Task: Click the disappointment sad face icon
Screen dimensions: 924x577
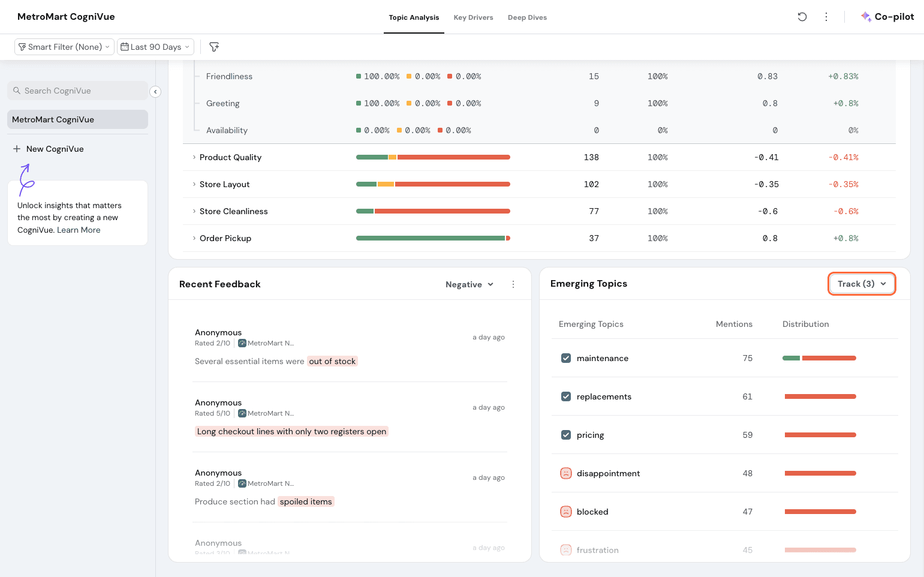Action: click(x=565, y=473)
